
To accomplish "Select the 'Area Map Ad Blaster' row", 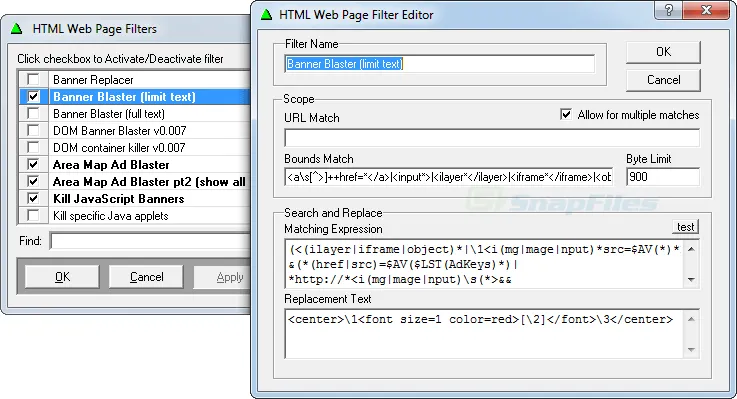I will coord(135,164).
